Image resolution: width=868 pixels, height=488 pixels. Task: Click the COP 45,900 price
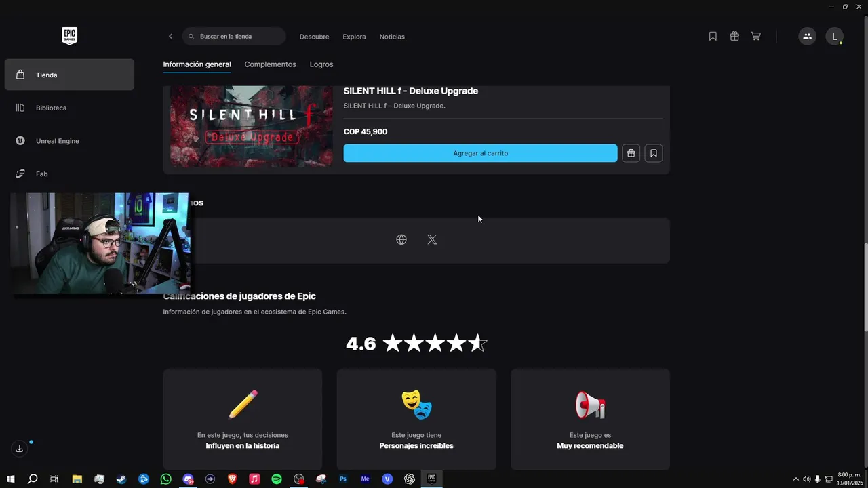coord(366,131)
